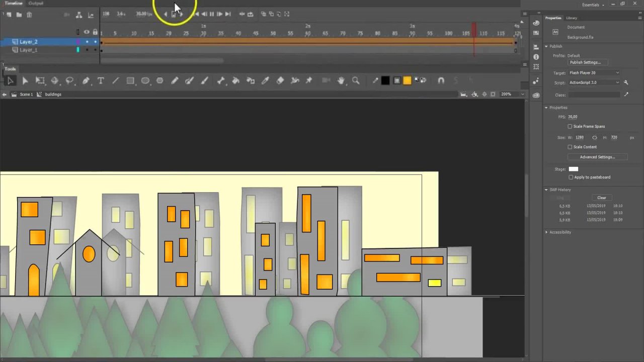Viewport: 644px width, 362px height.
Task: Select the Text tool
Action: pyautogui.click(x=101, y=80)
